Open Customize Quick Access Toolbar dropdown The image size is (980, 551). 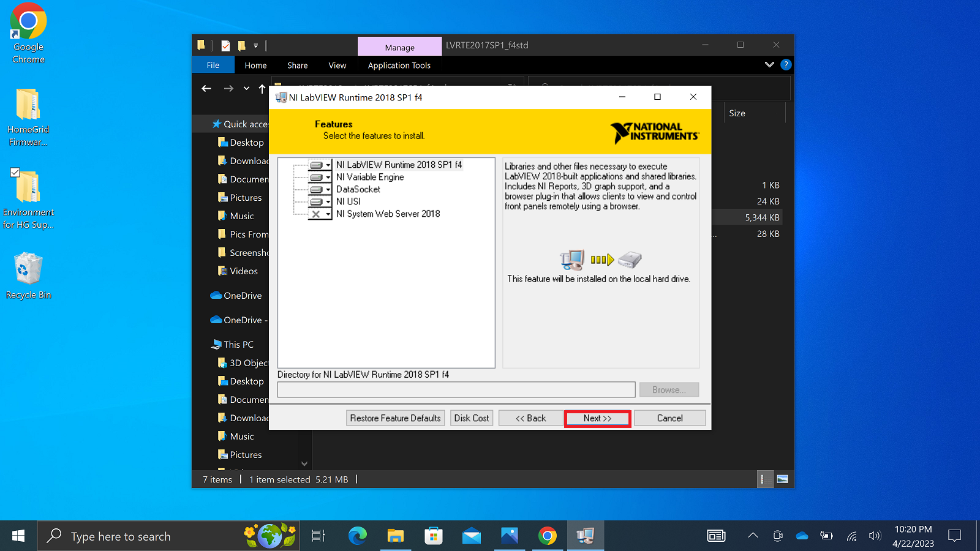coord(256,45)
